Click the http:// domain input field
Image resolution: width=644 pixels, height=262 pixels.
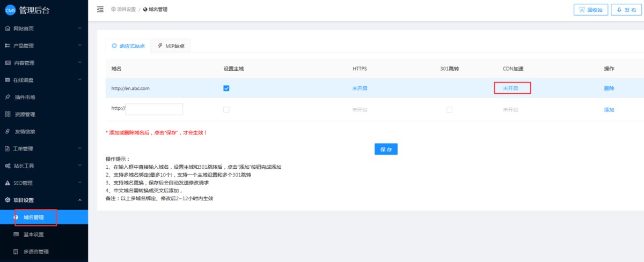154,109
